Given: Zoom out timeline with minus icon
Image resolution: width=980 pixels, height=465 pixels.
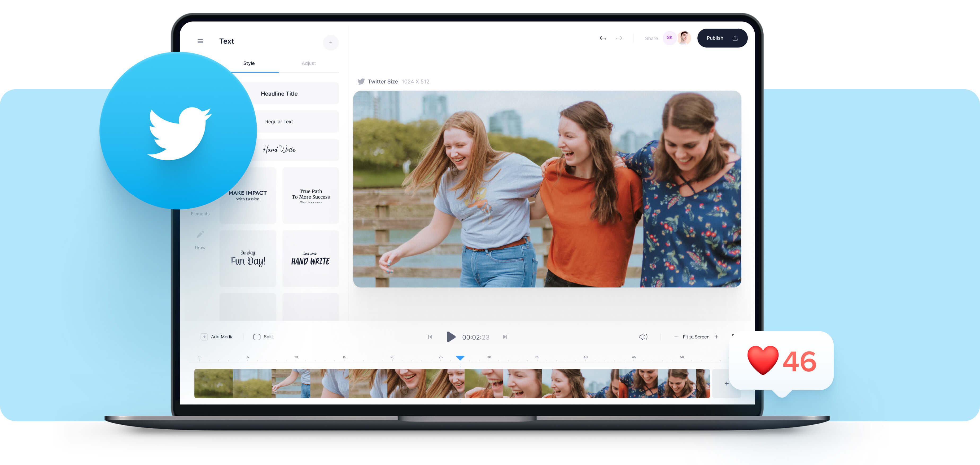Looking at the screenshot, I should [676, 337].
